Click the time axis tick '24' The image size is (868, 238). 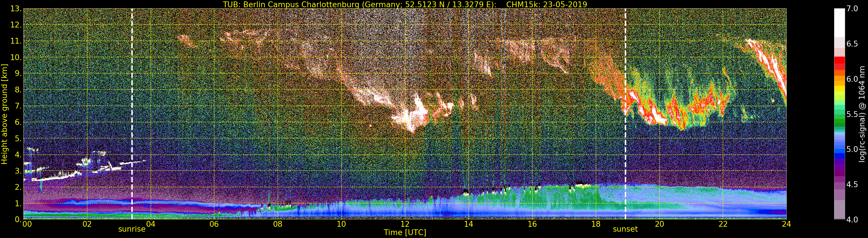tap(786, 224)
